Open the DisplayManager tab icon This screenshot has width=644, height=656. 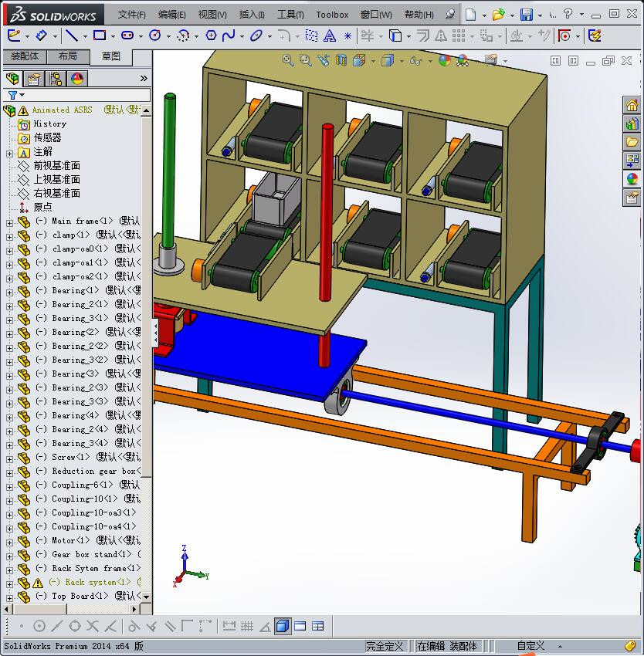click(x=77, y=78)
